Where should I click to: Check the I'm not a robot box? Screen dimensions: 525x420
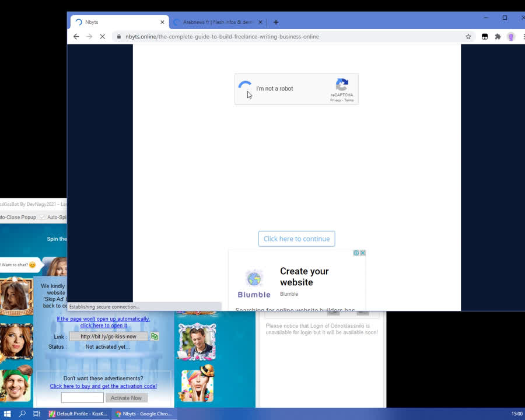(x=246, y=89)
